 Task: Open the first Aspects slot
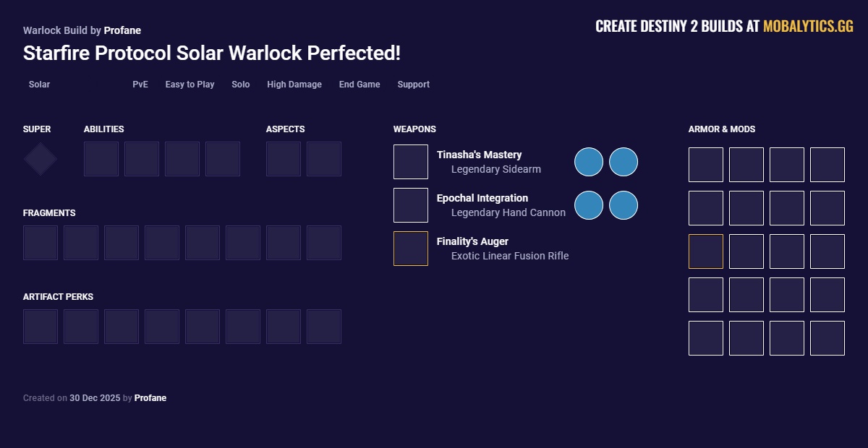pos(283,158)
